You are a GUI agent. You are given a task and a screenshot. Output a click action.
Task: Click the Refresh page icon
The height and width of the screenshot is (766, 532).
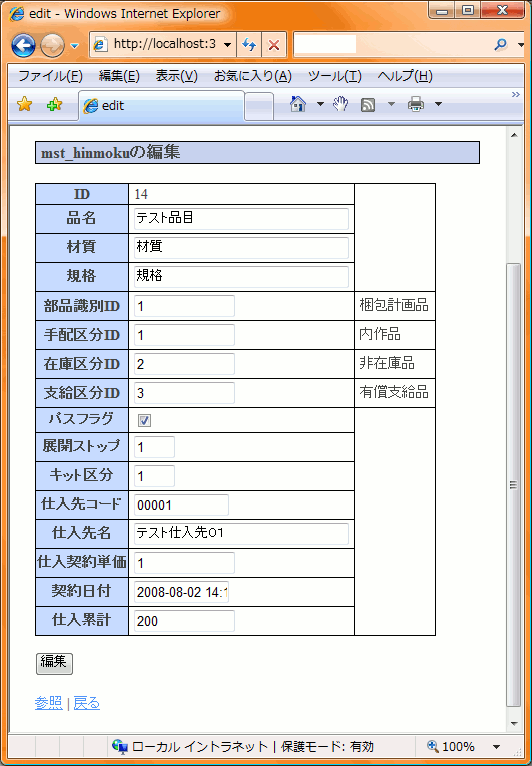point(249,45)
